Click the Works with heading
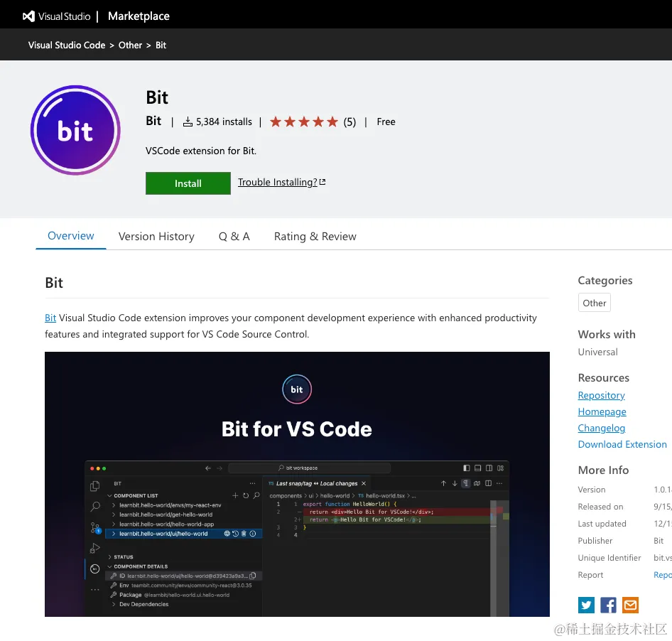This screenshot has height=641, width=672. click(607, 335)
